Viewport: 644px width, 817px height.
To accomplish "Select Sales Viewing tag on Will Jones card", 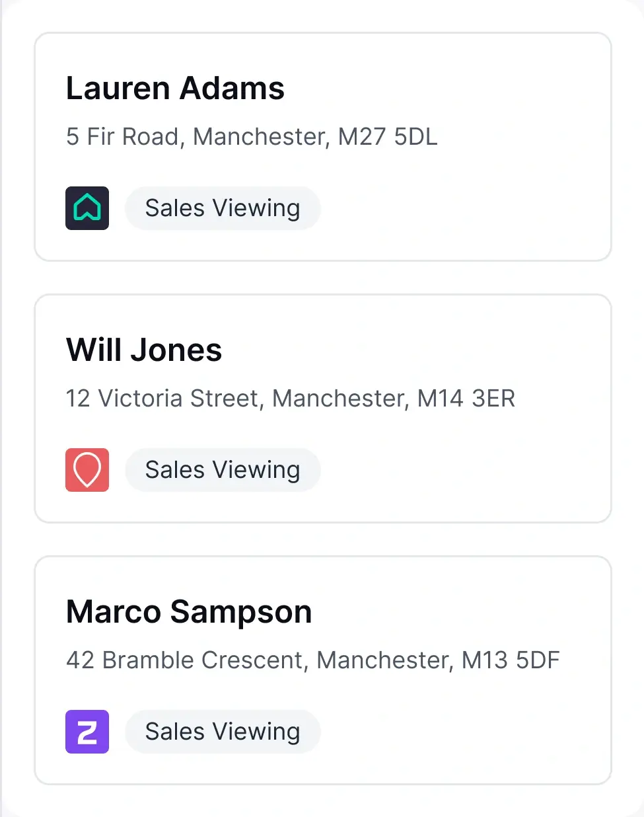I will coord(223,470).
